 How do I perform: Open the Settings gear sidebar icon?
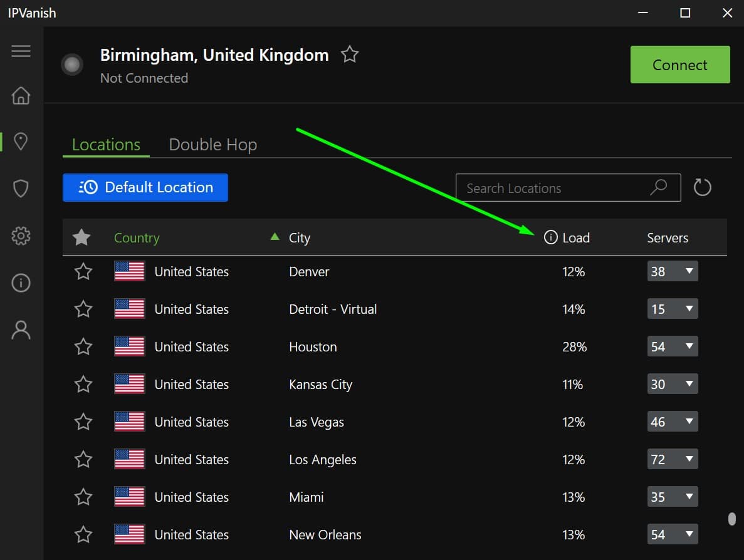coord(21,236)
